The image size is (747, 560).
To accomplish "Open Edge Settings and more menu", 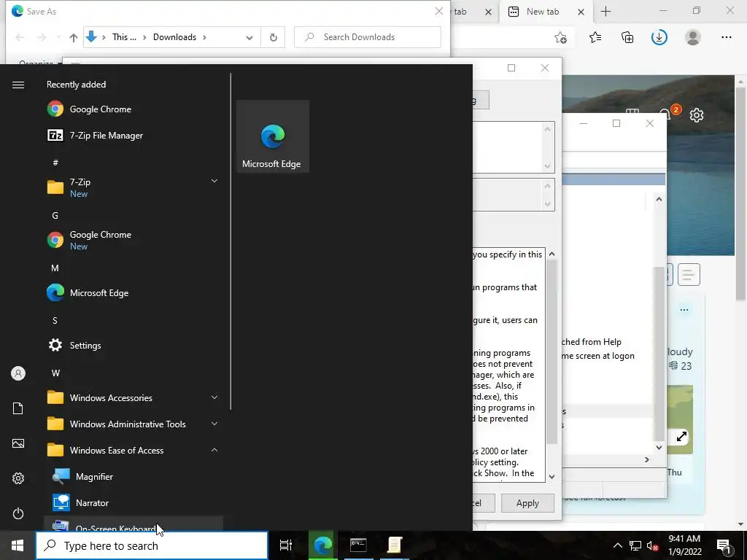I will point(726,37).
